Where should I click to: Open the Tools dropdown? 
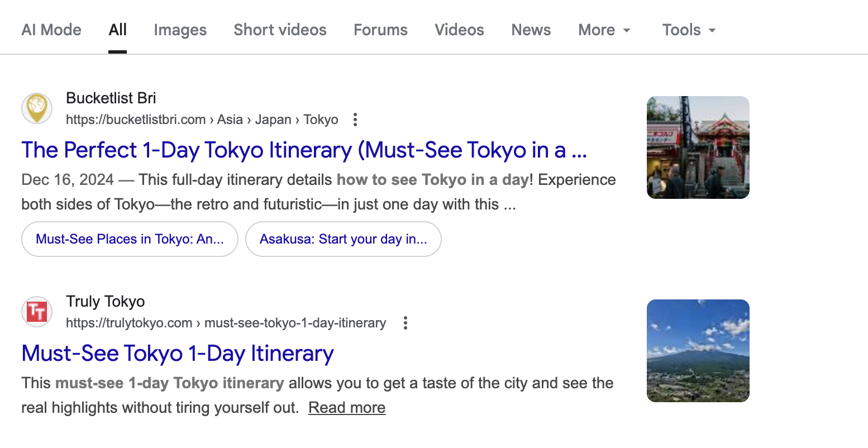pos(689,30)
